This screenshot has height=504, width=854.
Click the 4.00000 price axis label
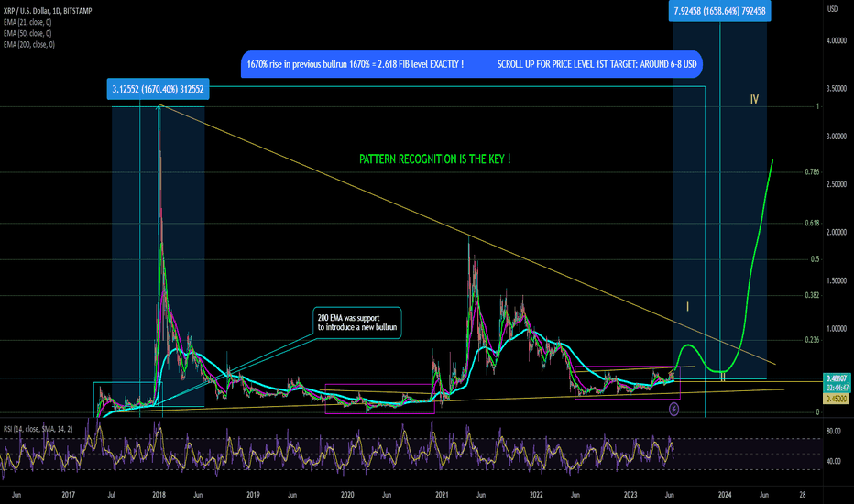(837, 41)
